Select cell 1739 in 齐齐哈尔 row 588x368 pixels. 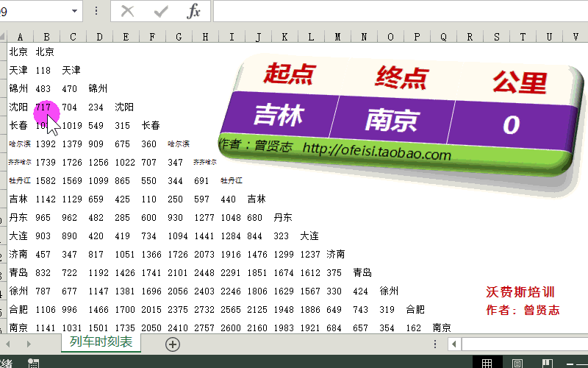(x=46, y=162)
